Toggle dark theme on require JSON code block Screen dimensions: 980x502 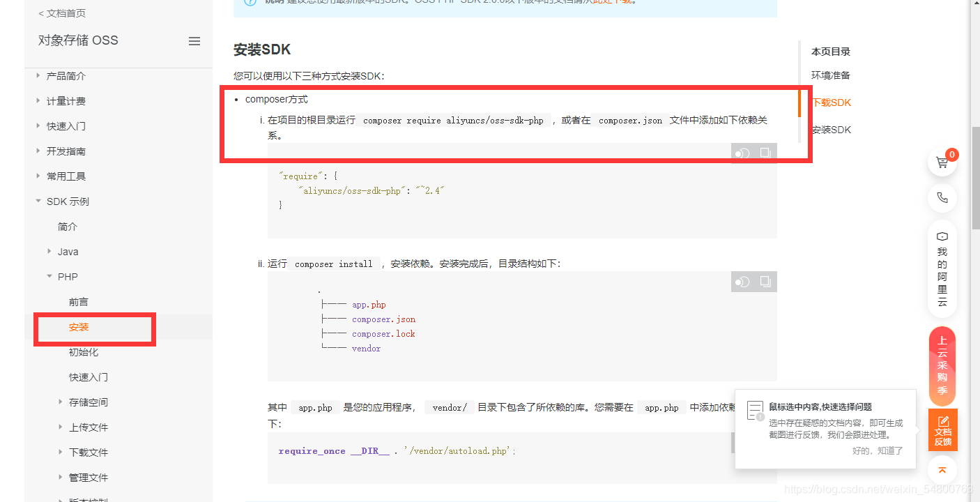[742, 153]
